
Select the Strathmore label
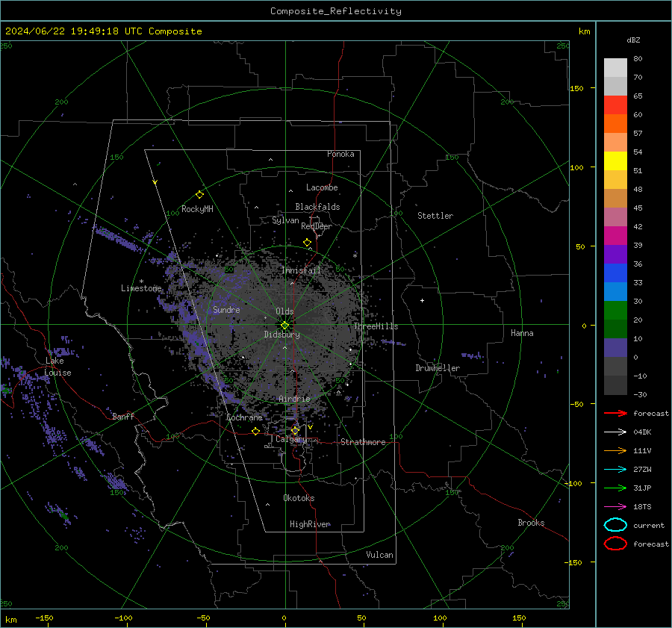coord(363,442)
